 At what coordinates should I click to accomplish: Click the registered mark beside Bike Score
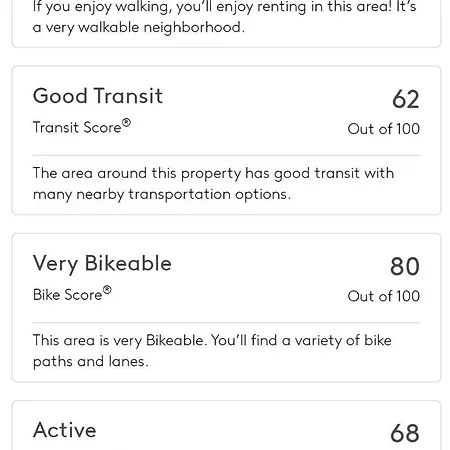coord(107,290)
